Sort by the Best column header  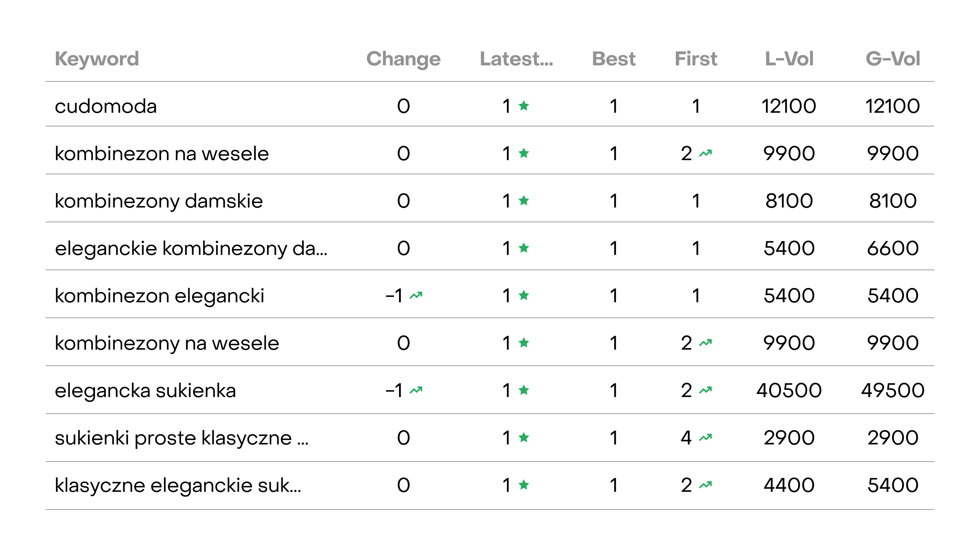pos(614,59)
